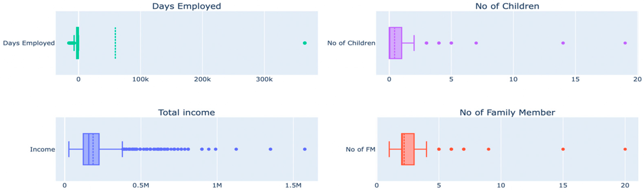This screenshot has height=192, width=644.
Task: Click the No of FM outlier at 15
Action: [x=563, y=149]
